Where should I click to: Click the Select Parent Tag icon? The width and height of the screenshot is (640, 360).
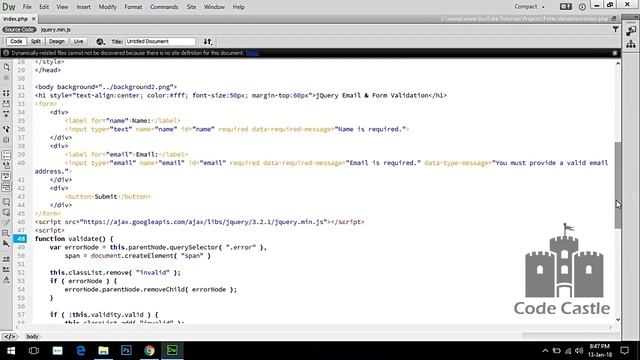6,129
